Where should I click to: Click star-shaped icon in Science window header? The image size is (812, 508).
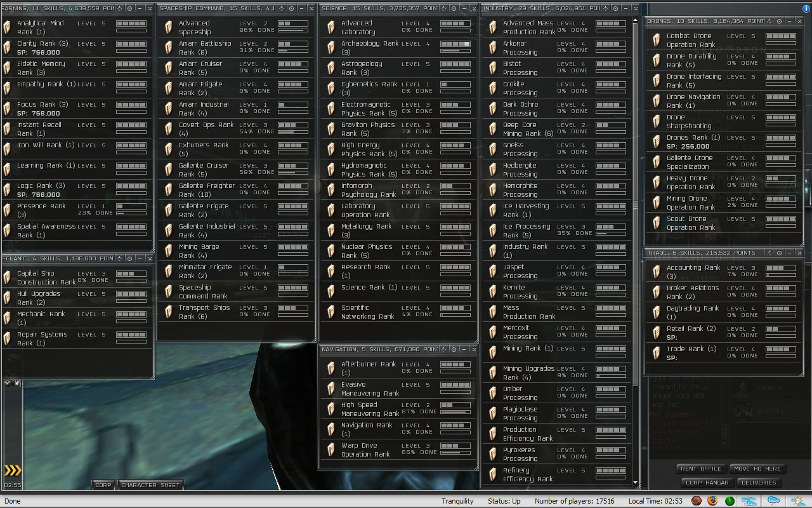(x=444, y=8)
